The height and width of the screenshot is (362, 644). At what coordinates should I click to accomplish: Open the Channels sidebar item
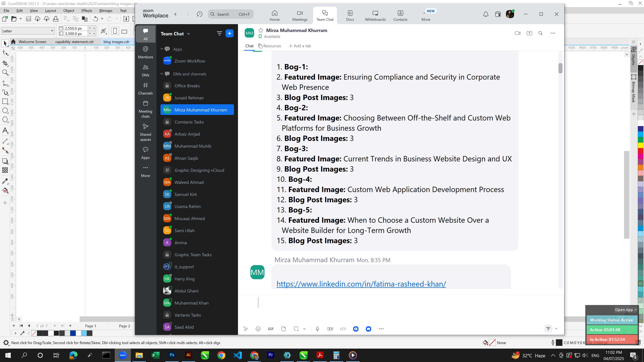tap(146, 89)
